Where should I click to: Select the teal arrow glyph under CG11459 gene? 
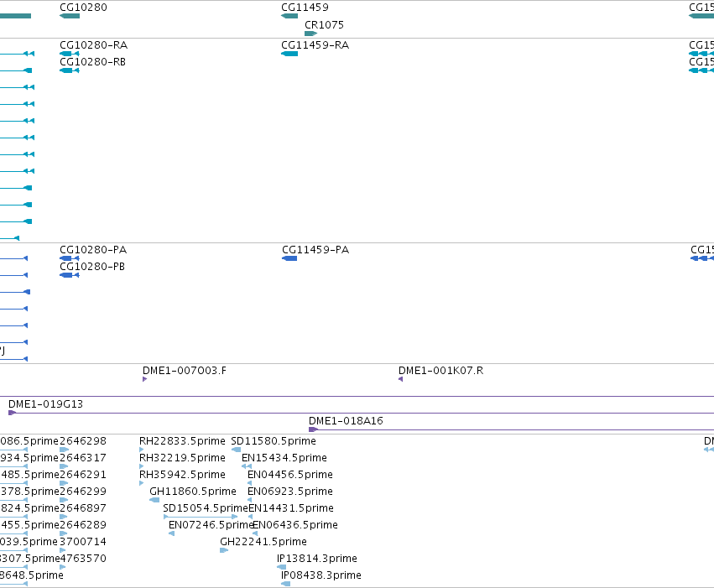(x=289, y=16)
